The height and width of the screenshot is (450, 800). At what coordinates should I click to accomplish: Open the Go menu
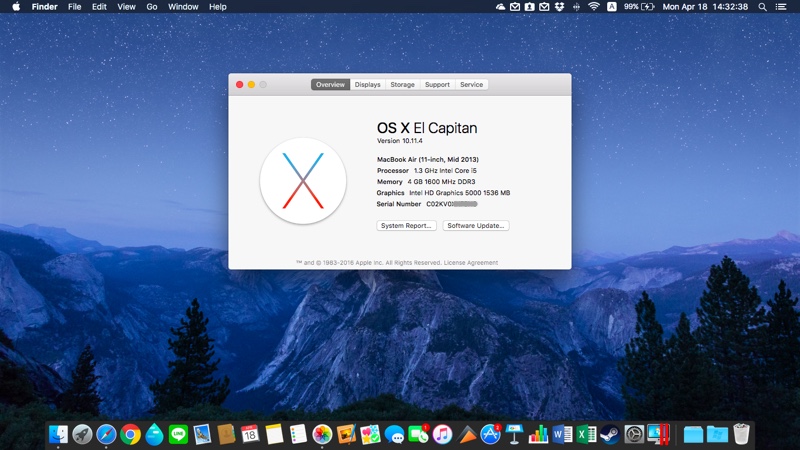[x=152, y=7]
